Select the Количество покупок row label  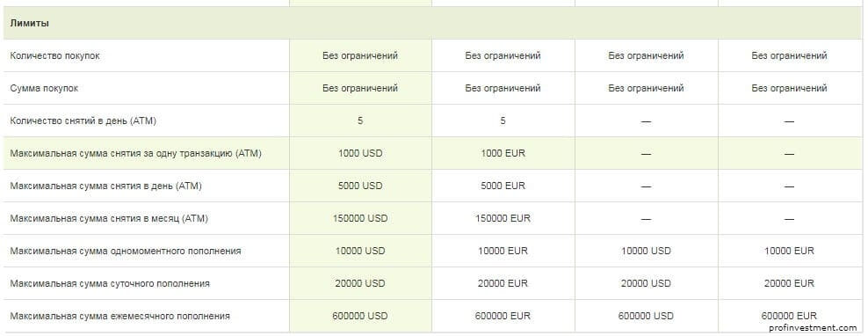click(x=54, y=55)
